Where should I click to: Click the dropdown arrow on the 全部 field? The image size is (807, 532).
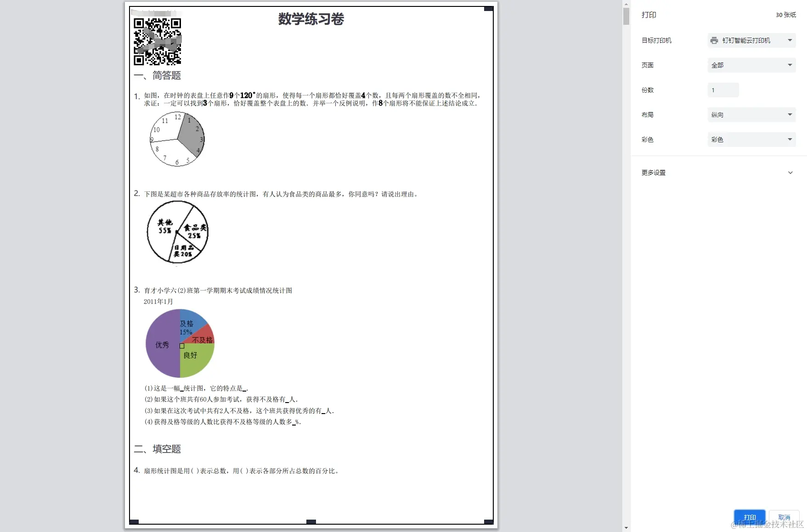[790, 65]
